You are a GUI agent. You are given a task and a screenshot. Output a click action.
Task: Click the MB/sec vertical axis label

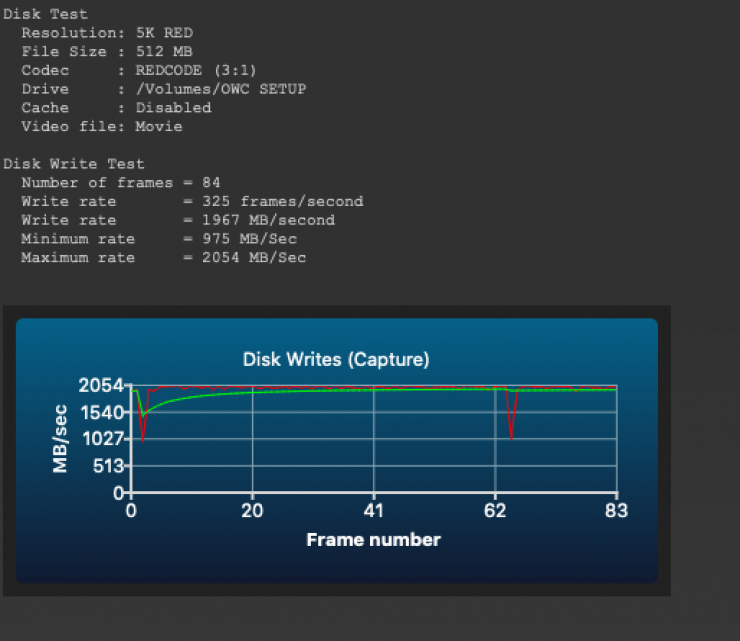[61, 438]
